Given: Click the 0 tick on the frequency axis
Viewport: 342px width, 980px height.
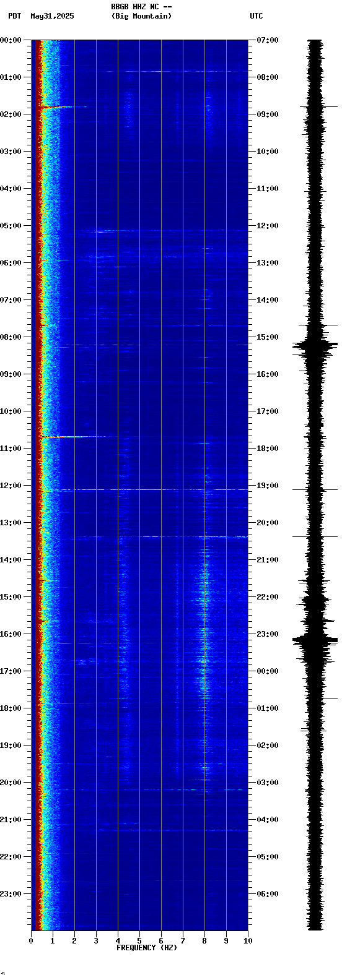Looking at the screenshot, I should (31, 941).
